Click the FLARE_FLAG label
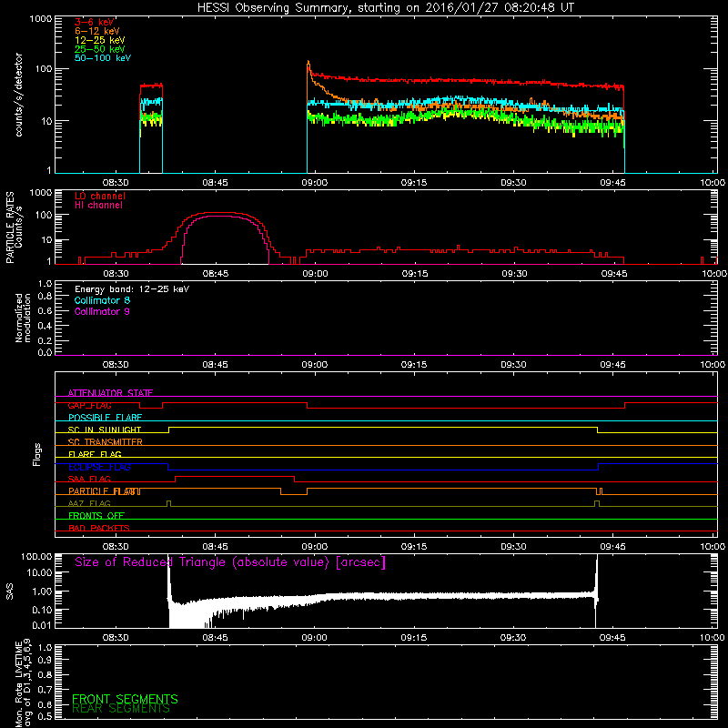Screen dimensions: 728x728 (x=95, y=454)
